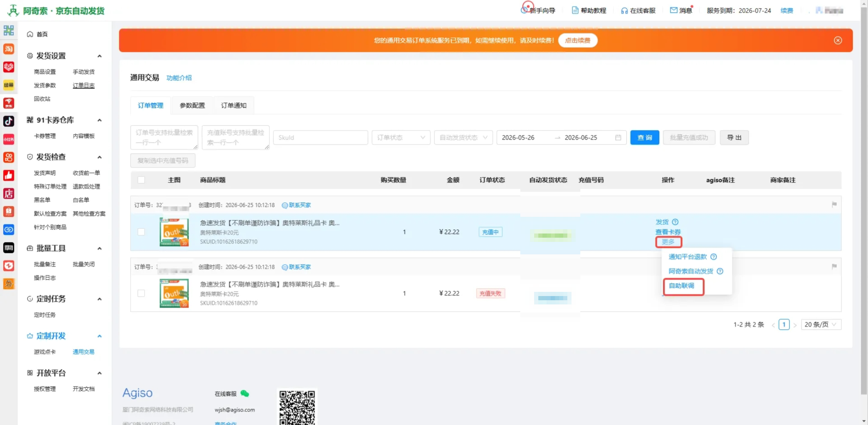Open the 自动发货状态 dropdown filter
868x425 pixels.
point(463,138)
